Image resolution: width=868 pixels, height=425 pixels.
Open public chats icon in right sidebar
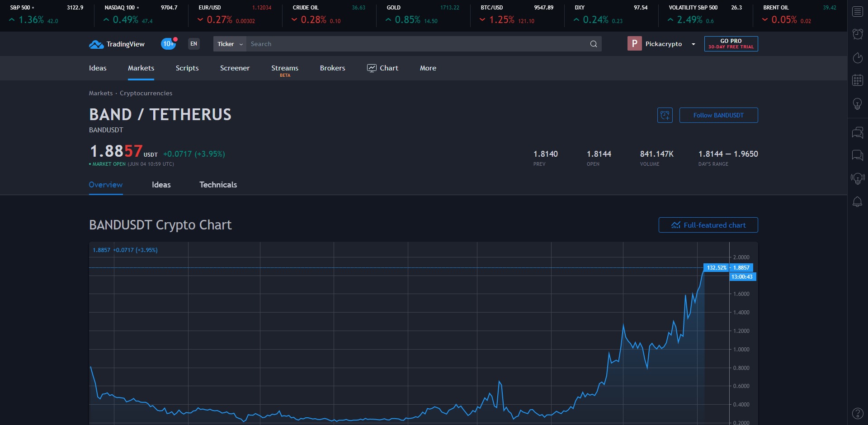[x=858, y=133]
